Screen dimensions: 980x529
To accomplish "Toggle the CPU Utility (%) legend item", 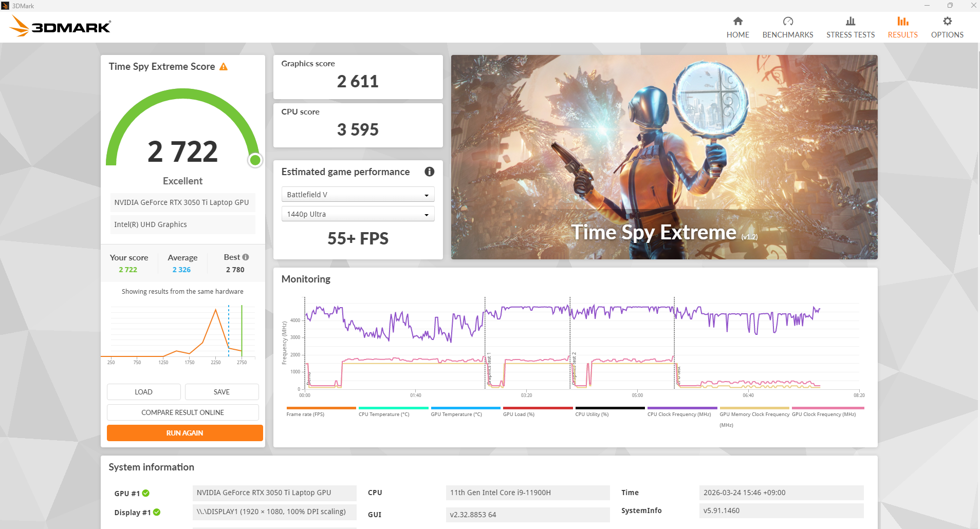I will (610, 412).
